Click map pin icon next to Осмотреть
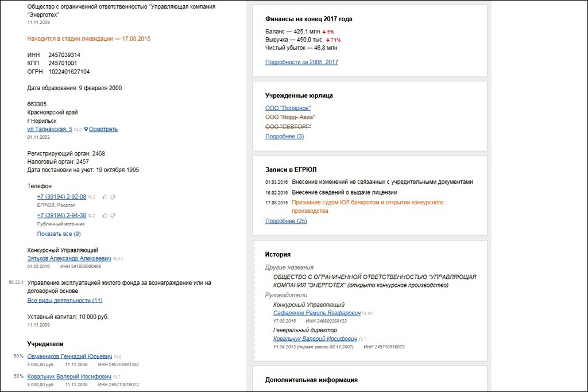Viewport: 588px width, 392px height. (x=86, y=130)
